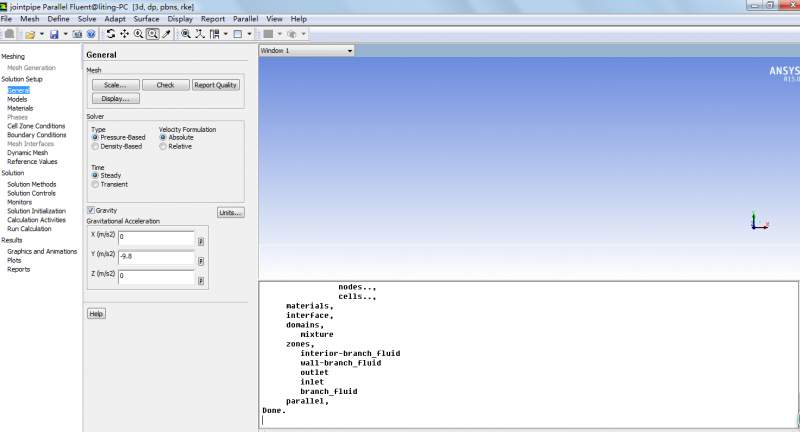Select Reports in the navigation tree
This screenshot has height=432, width=800.
tap(18, 269)
